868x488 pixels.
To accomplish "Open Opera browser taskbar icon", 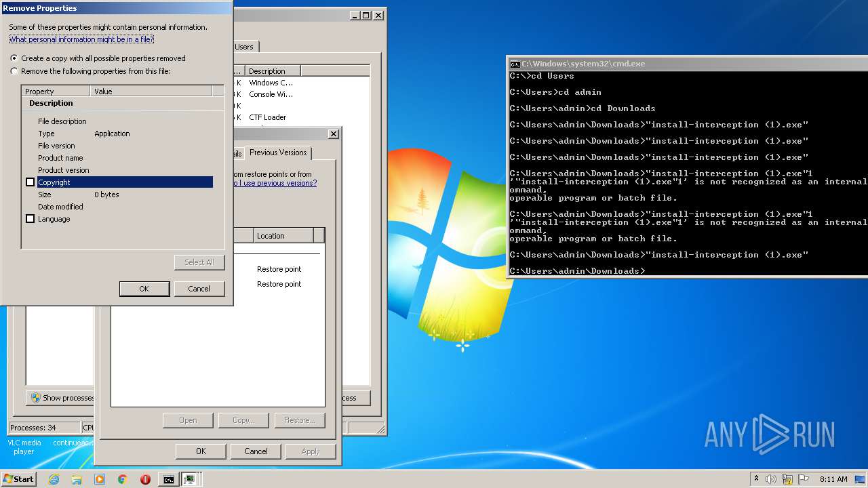I will pos(145,479).
